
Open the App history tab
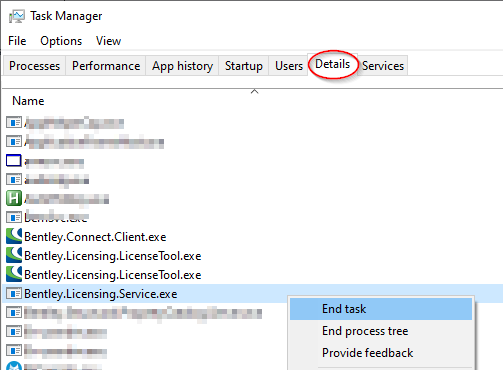point(182,66)
